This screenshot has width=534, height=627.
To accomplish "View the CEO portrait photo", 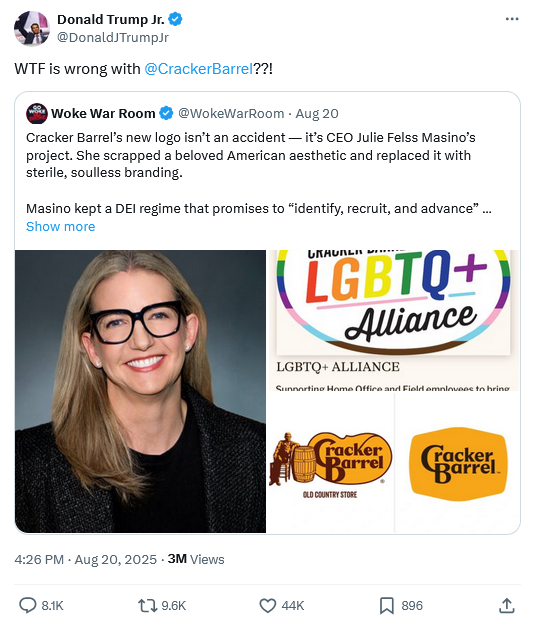I will coord(140,391).
